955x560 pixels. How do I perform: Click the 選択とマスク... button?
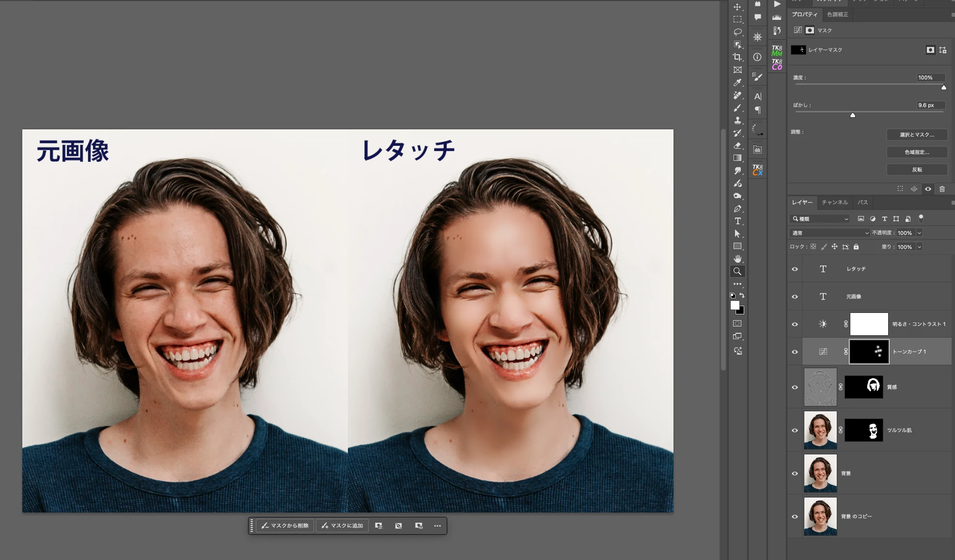(917, 135)
